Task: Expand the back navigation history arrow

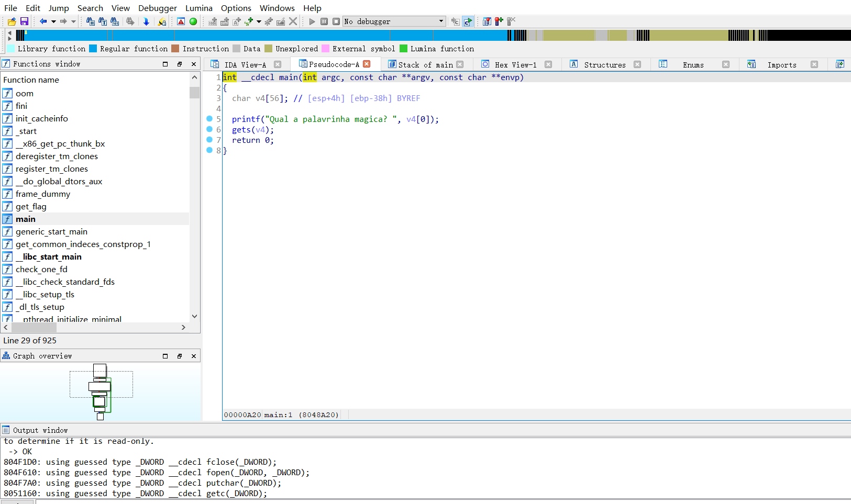Action: point(53,21)
